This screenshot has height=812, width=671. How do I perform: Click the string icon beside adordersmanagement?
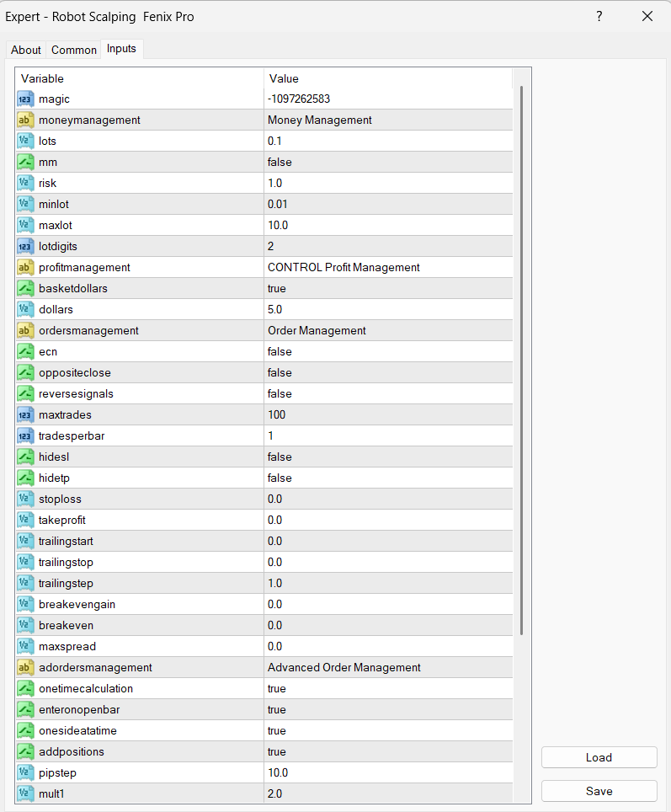click(25, 667)
